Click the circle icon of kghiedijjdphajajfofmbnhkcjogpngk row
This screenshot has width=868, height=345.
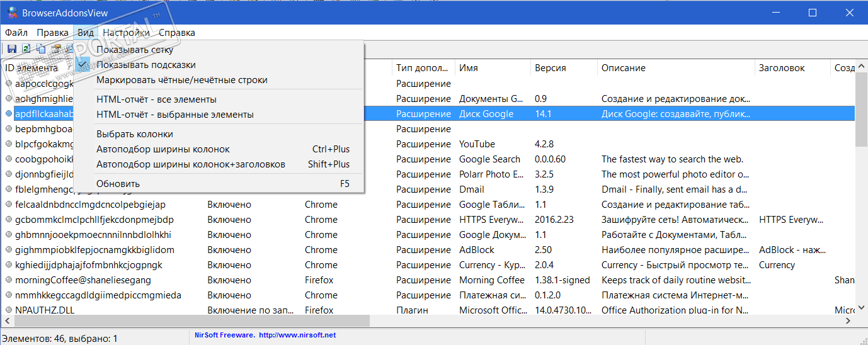(9, 265)
